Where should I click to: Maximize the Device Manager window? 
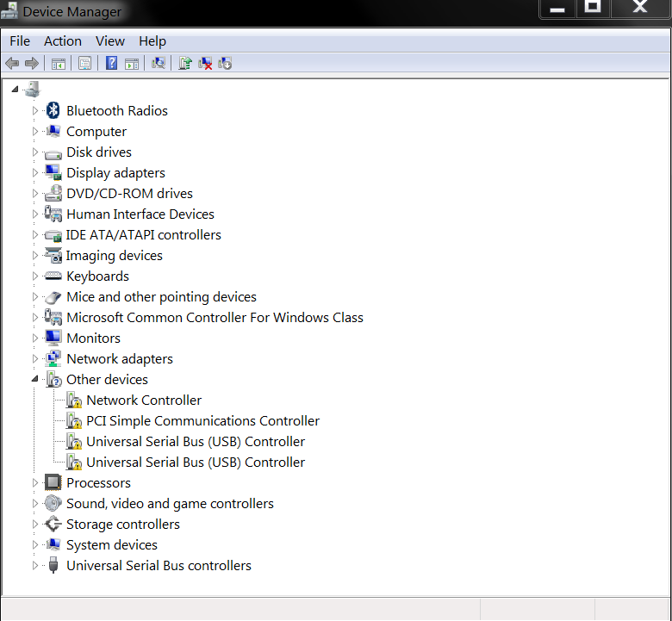pos(592,7)
